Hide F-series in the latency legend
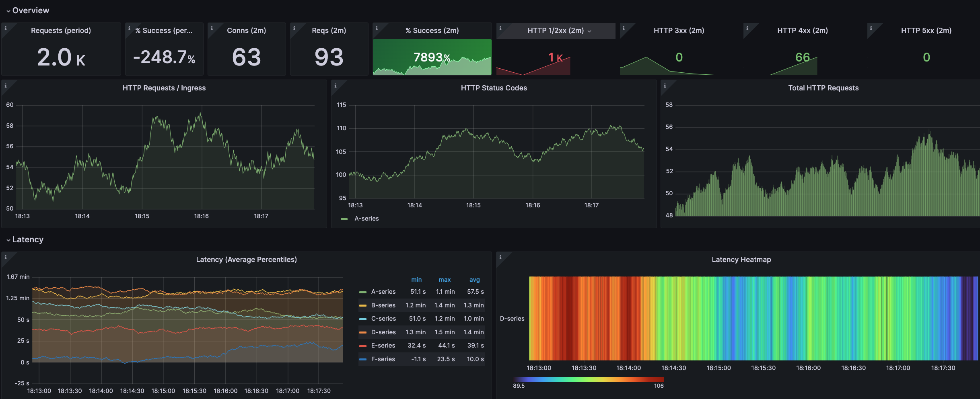 point(383,359)
